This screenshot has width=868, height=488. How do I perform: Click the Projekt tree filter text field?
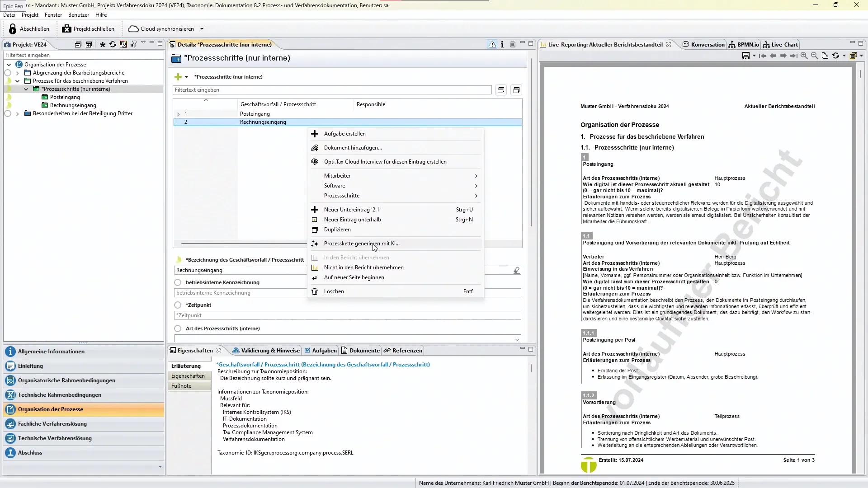(x=83, y=55)
